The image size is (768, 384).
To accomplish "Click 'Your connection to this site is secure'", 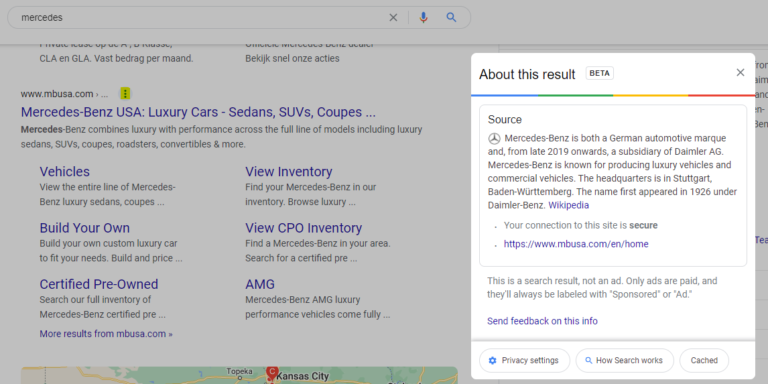I will pyautogui.click(x=580, y=225).
